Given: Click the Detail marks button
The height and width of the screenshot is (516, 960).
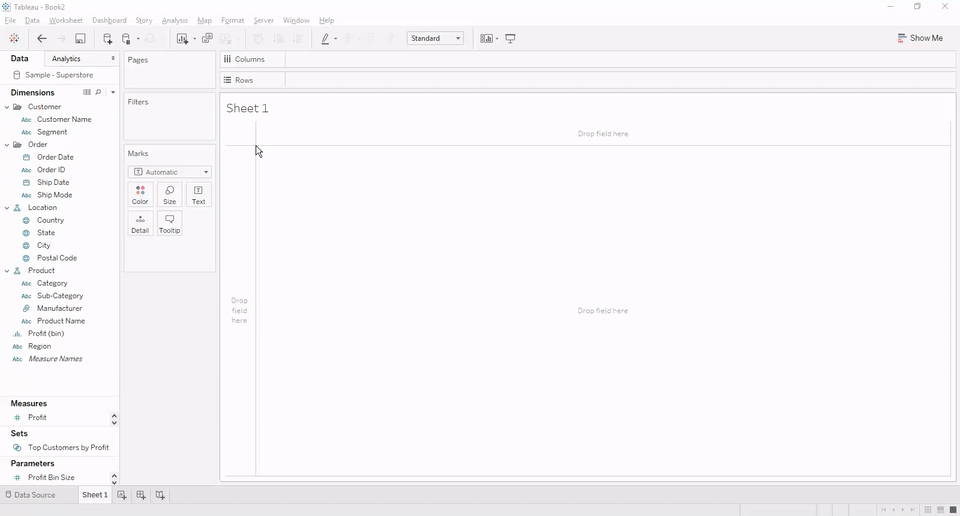Looking at the screenshot, I should (140, 223).
